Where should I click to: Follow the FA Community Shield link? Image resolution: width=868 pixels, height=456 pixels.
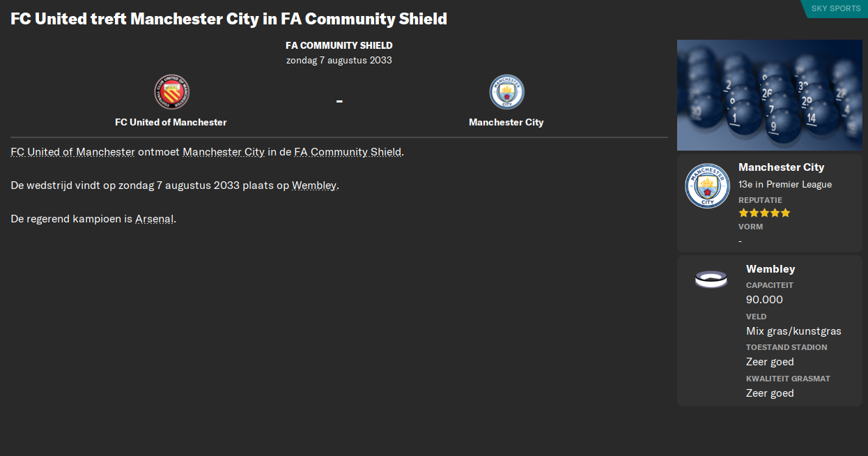[x=347, y=151]
